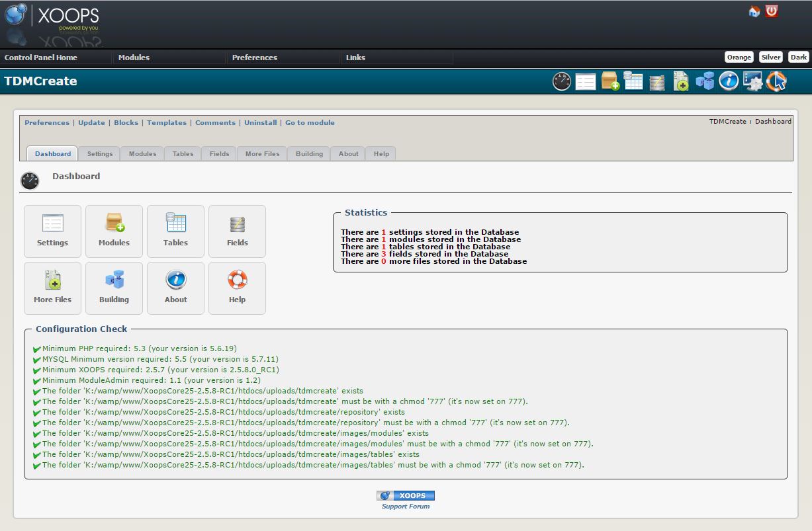The height and width of the screenshot is (531, 812).
Task: Click the Comments link
Action: (x=215, y=122)
